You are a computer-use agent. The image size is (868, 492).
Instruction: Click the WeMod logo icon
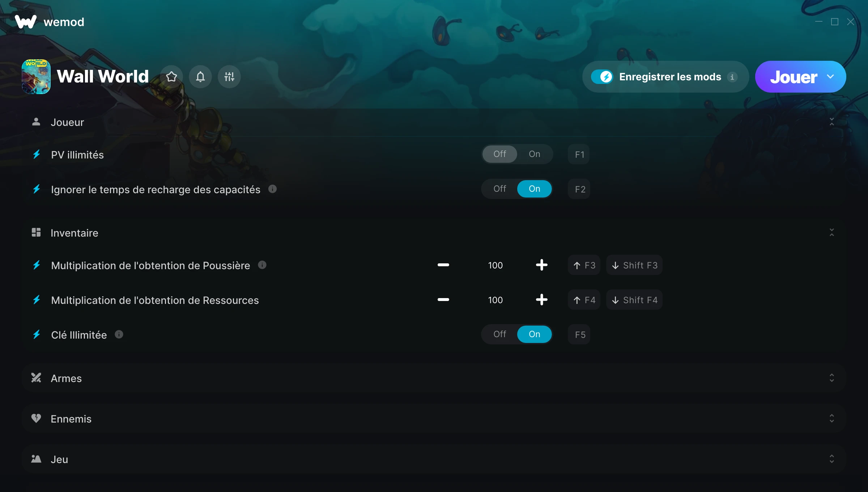tap(26, 22)
